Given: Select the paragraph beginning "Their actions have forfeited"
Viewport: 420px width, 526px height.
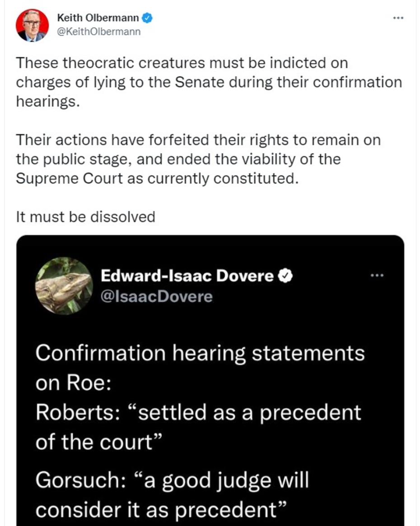Looking at the screenshot, I should [x=198, y=159].
